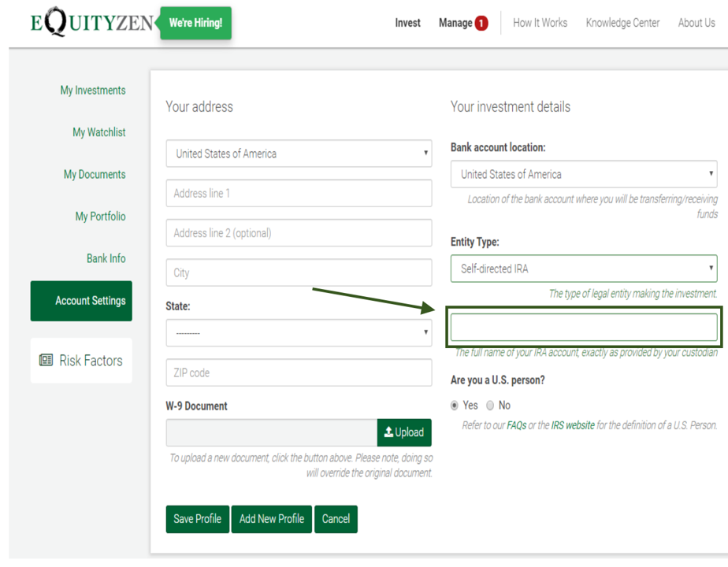Open the Bank account location dropdown
Viewport: 728px width, 567px height.
(x=583, y=174)
